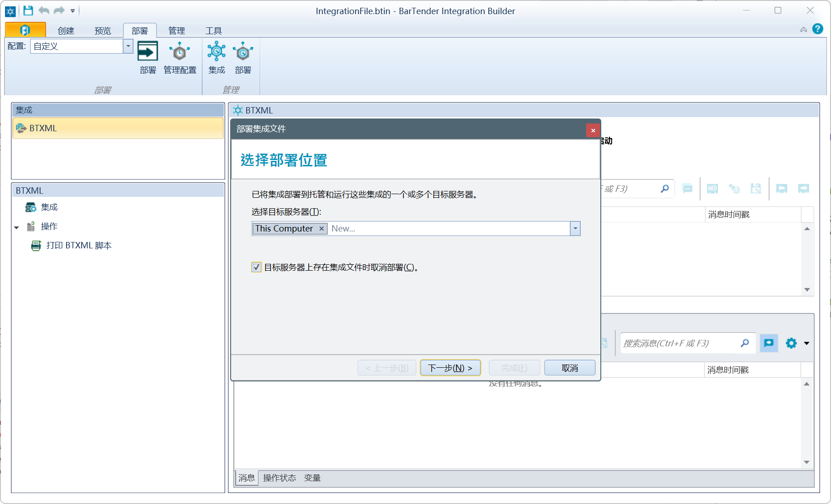Open Help via the blue question mark
This screenshot has height=504, width=831.
818,29
